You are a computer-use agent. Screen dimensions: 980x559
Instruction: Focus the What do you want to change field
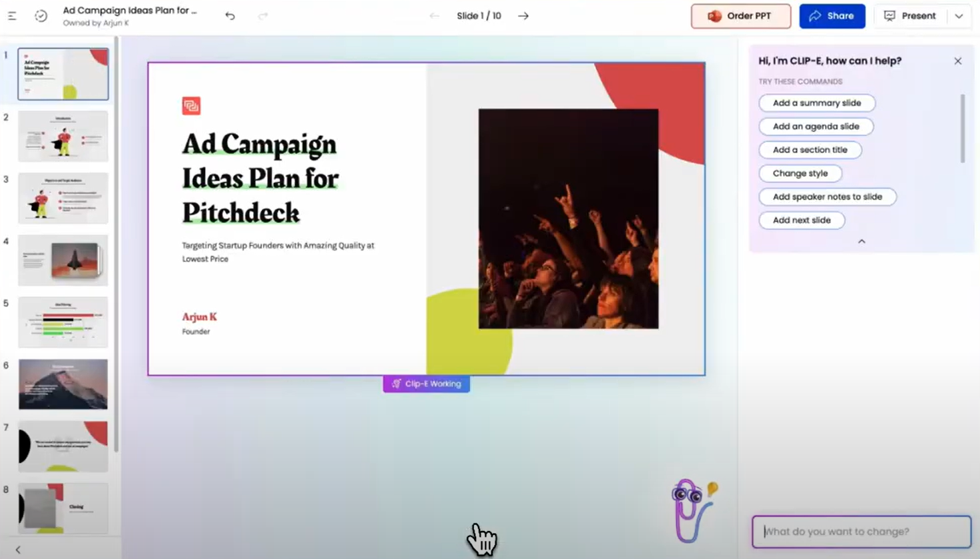(861, 532)
